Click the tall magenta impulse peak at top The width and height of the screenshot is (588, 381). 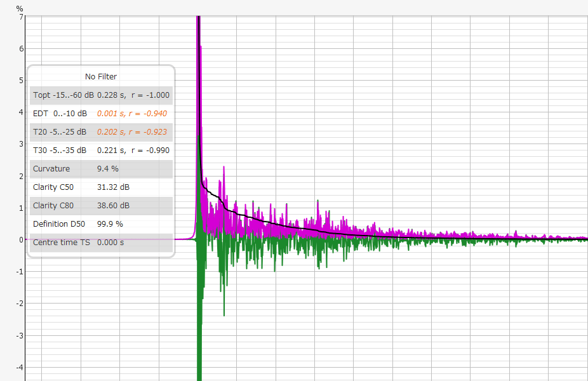pos(199,25)
